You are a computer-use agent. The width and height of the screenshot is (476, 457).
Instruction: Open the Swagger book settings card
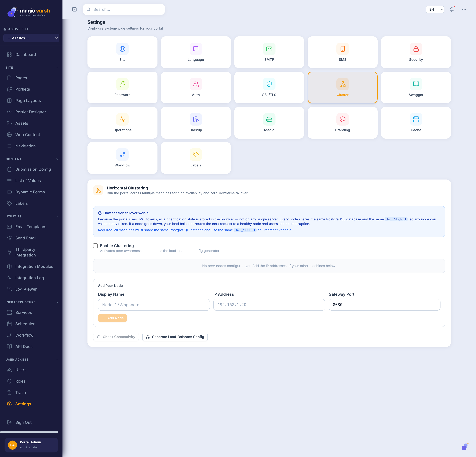(416, 87)
